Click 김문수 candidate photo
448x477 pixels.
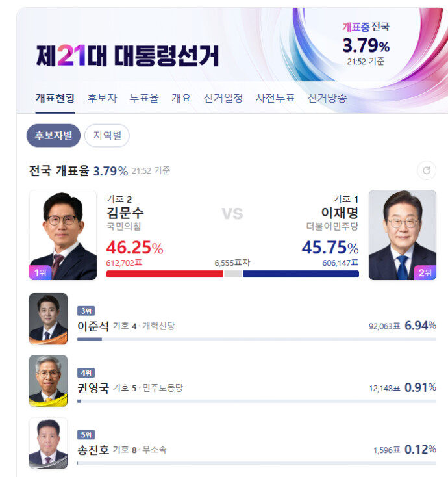(63, 235)
